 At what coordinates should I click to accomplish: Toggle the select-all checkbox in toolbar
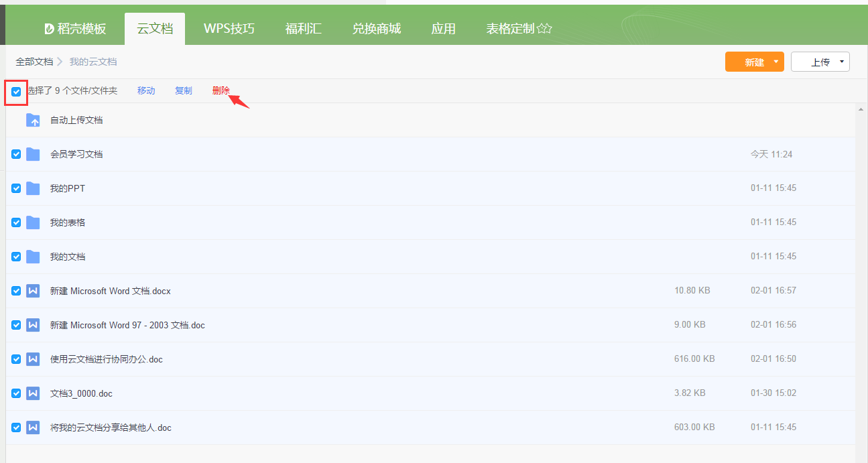[x=16, y=91]
